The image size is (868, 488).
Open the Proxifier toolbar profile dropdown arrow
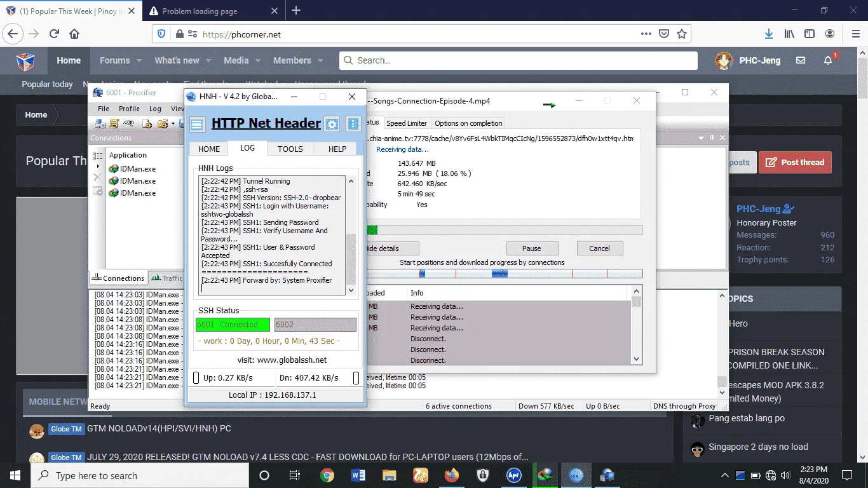tap(173, 123)
